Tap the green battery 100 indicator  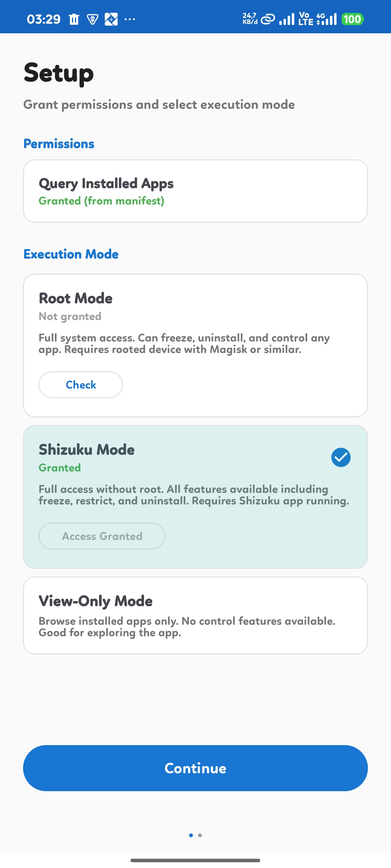tap(353, 19)
